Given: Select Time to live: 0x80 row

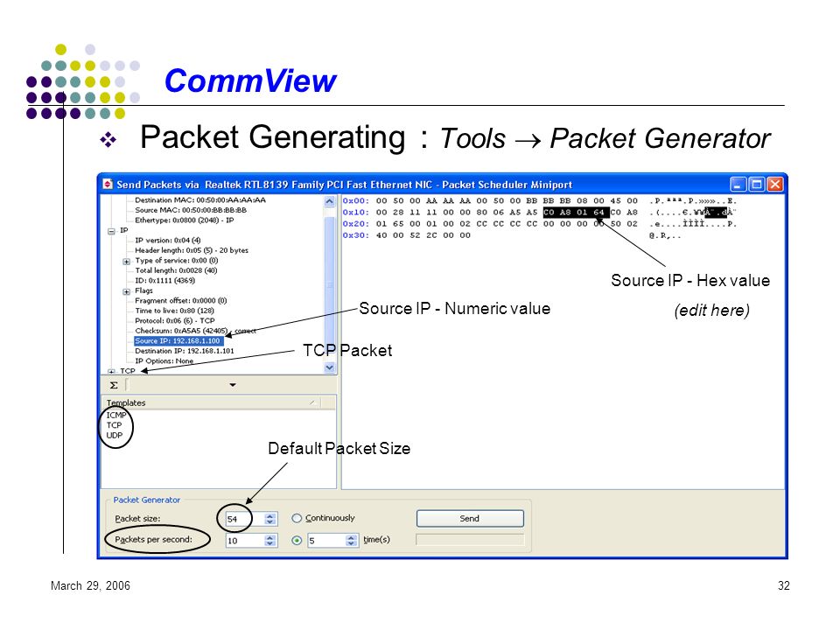Looking at the screenshot, I should point(175,311).
